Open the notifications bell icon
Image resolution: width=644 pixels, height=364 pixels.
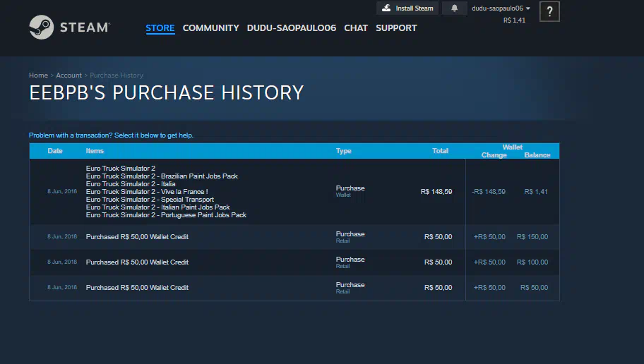tap(454, 8)
